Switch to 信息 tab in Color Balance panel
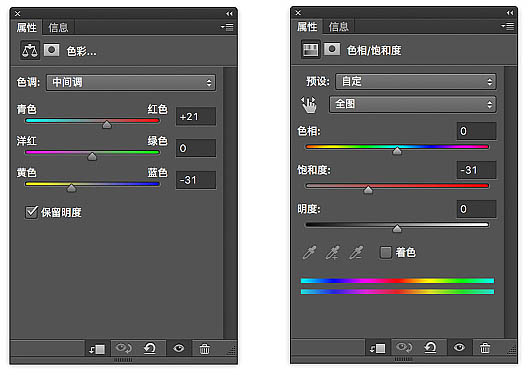528x375 pixels. point(58,28)
